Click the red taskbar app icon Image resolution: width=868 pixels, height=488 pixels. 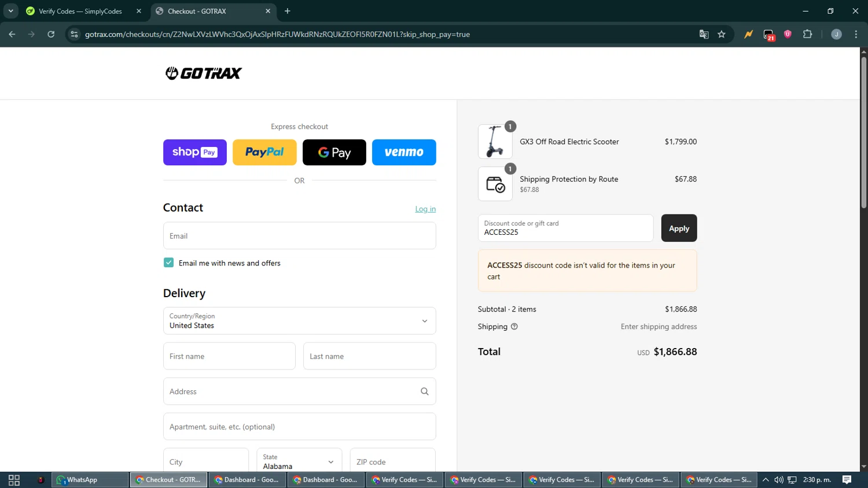point(41,480)
